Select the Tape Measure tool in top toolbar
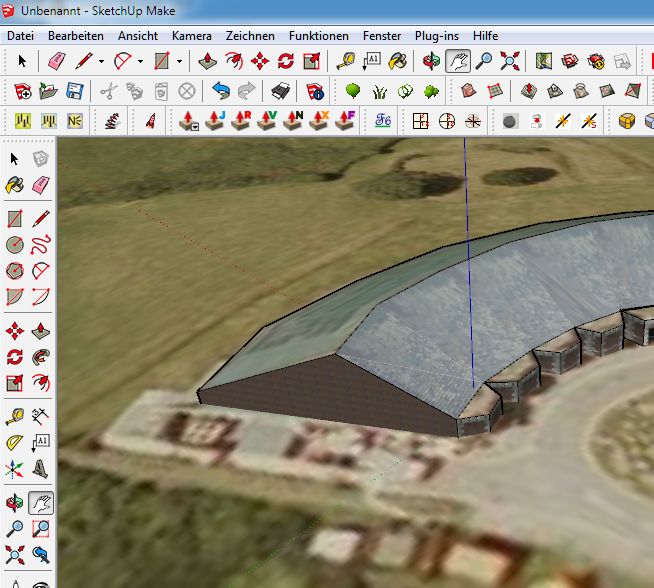 coord(345,61)
